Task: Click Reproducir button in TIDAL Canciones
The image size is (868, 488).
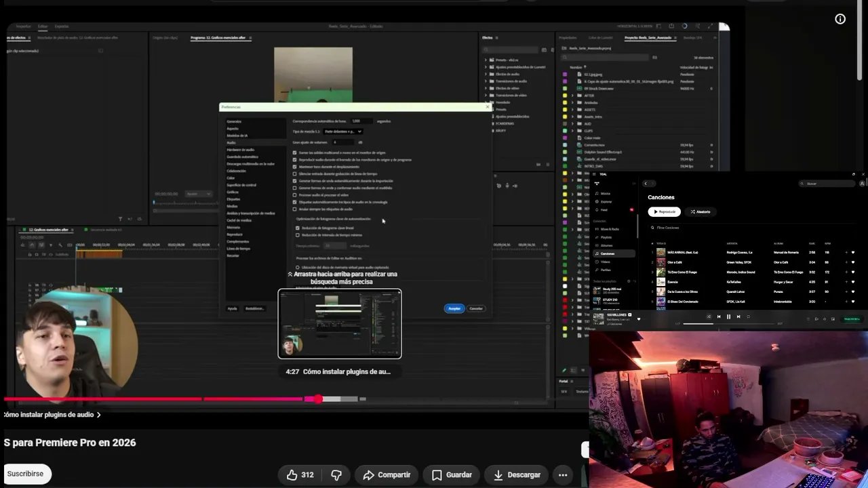Action: 664,211
